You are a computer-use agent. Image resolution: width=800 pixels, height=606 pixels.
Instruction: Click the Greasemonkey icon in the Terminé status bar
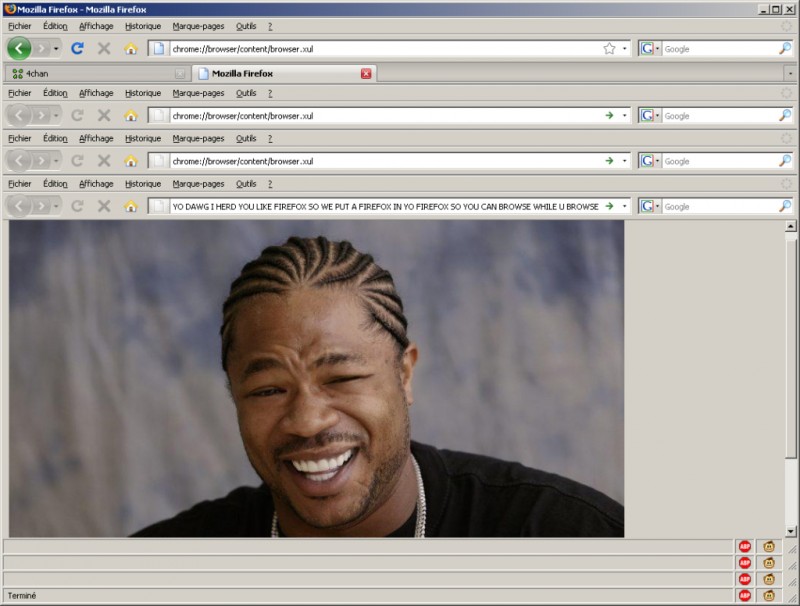pos(769,595)
